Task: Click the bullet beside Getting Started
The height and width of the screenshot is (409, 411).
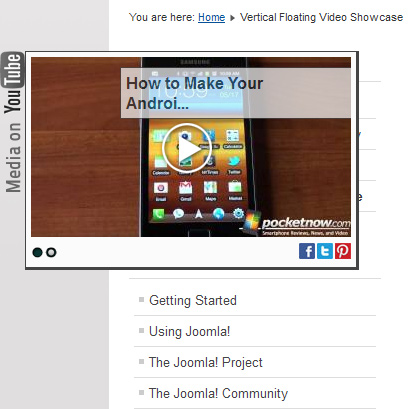Action: click(141, 299)
